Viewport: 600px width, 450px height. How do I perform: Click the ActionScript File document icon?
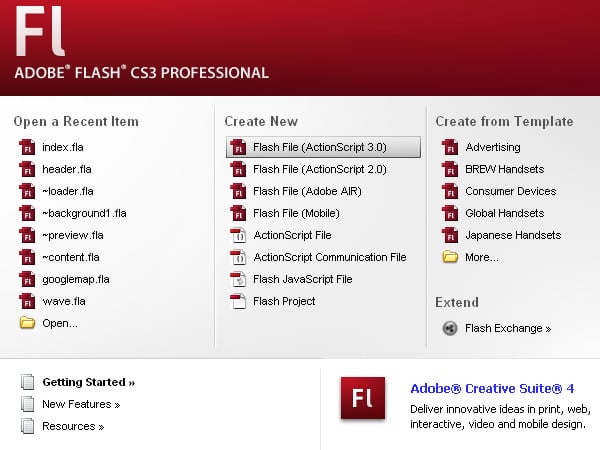238,235
